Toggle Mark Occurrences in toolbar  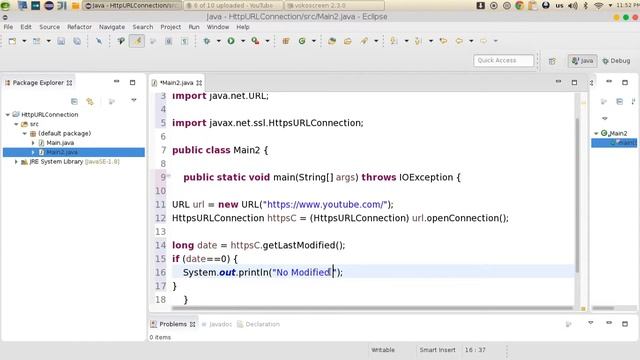tap(137, 41)
